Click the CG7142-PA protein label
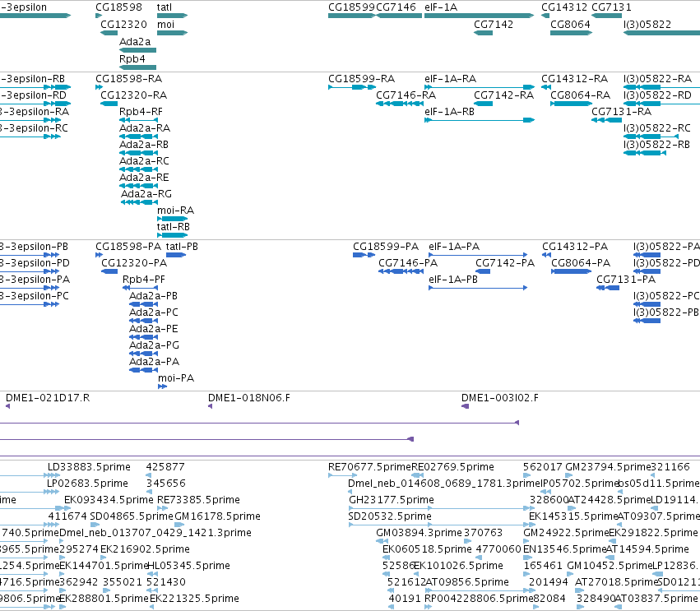Viewport: 700px width, 611px height. tap(505, 263)
